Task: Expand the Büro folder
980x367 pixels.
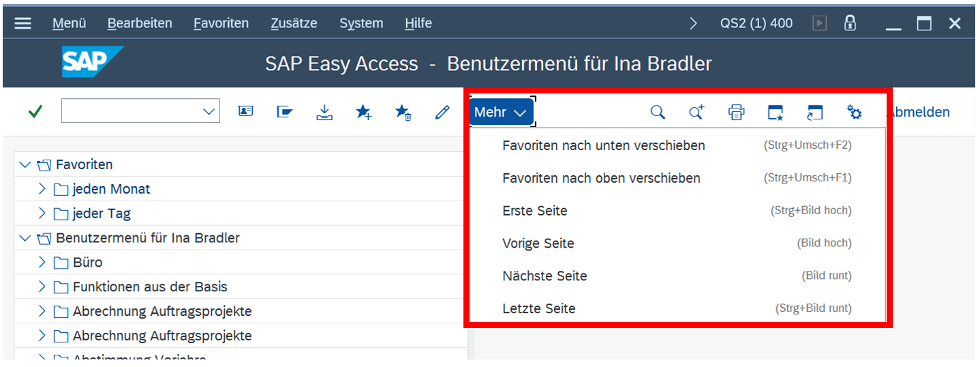Action: pos(42,263)
